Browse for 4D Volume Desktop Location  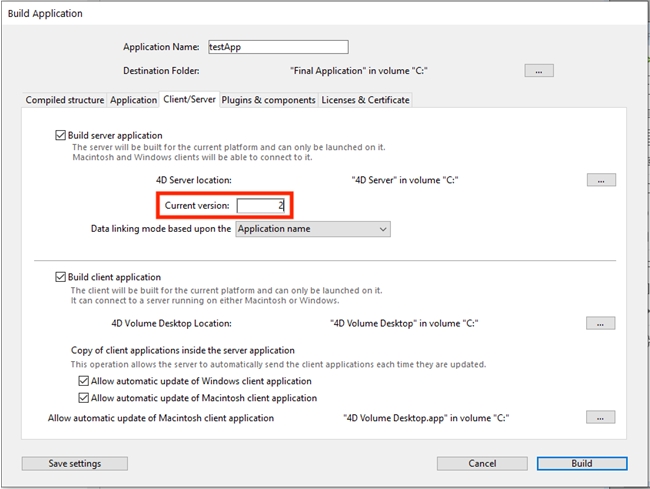(600, 323)
